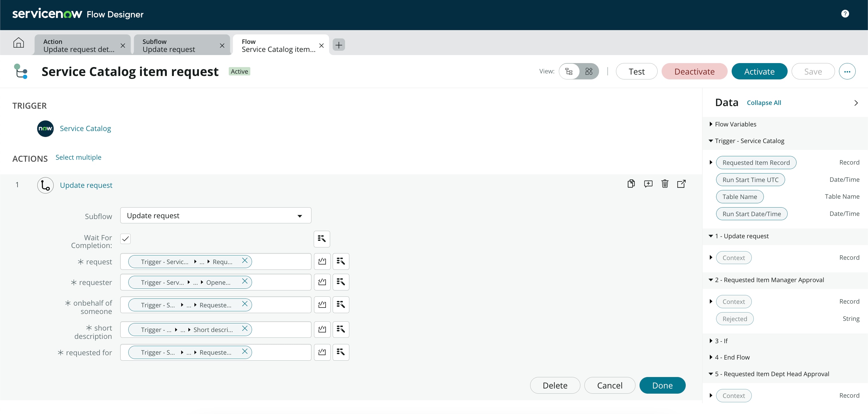Viewport: 868px width, 414px height.
Task: Click the add annotation comment icon
Action: point(648,184)
